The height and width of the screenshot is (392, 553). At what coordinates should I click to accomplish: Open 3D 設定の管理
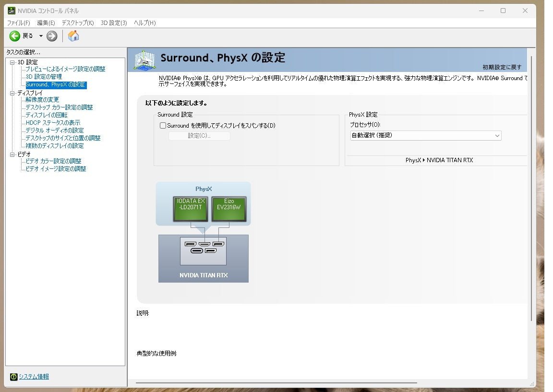pos(44,77)
